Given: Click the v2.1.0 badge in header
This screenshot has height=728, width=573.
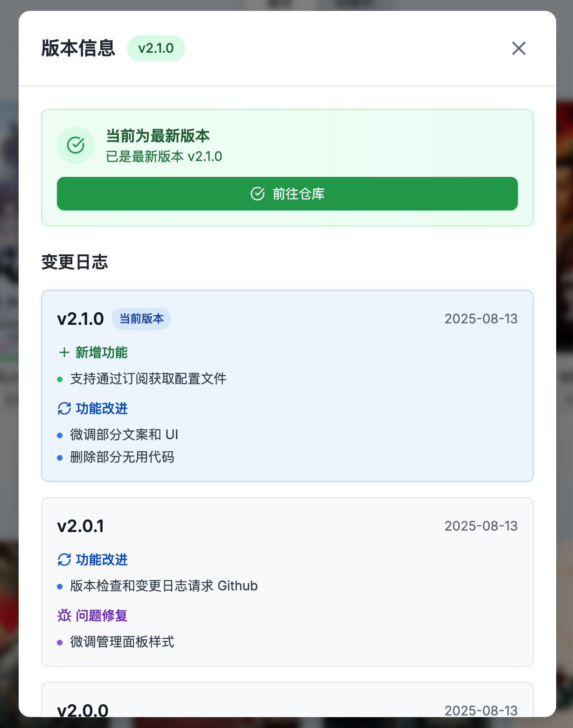Looking at the screenshot, I should tap(156, 48).
